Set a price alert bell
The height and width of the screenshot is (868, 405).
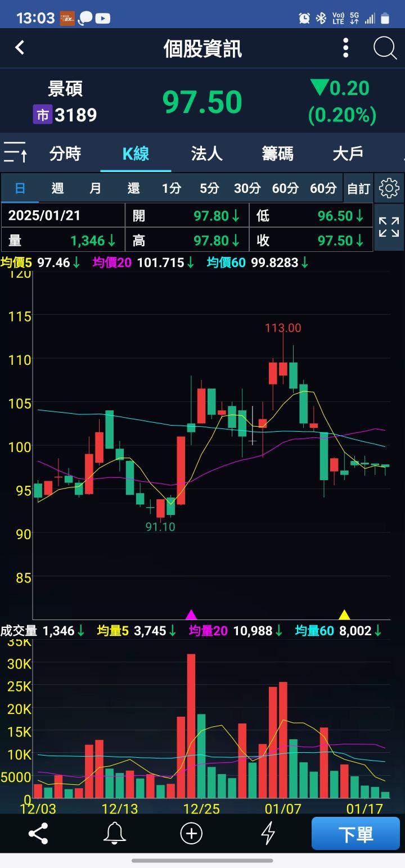115,833
